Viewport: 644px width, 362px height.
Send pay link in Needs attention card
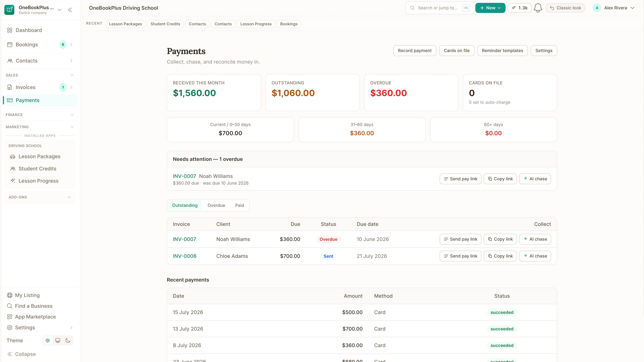point(460,179)
